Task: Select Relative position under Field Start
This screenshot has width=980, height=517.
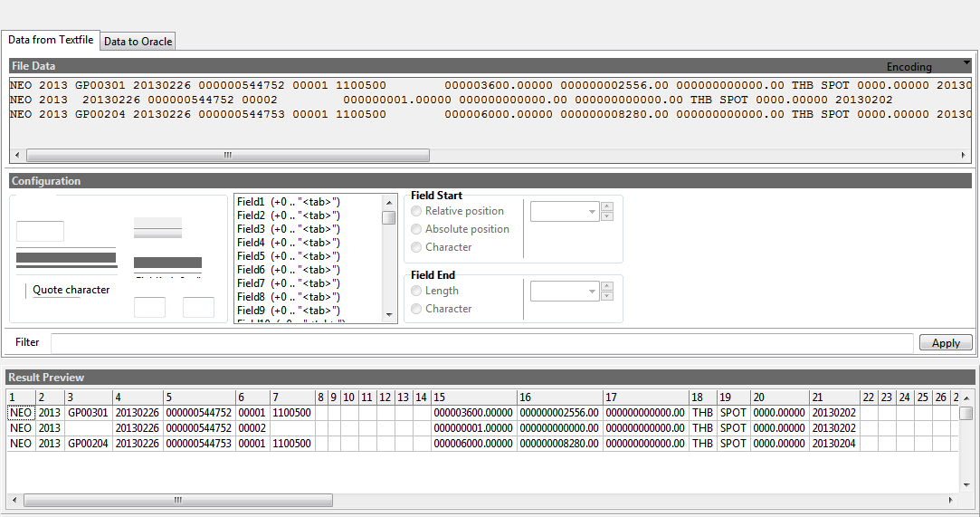Action: pyautogui.click(x=416, y=211)
